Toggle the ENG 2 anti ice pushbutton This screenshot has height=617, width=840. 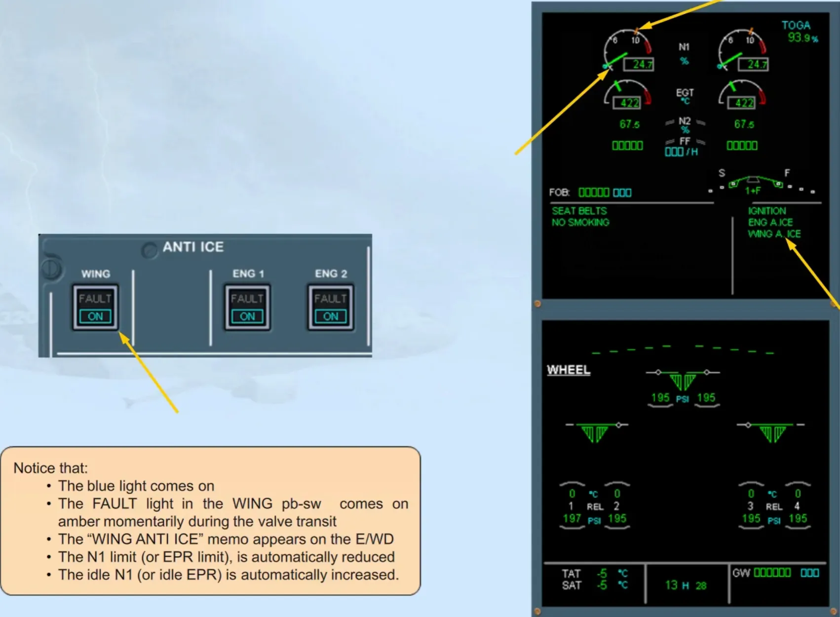[x=331, y=307]
